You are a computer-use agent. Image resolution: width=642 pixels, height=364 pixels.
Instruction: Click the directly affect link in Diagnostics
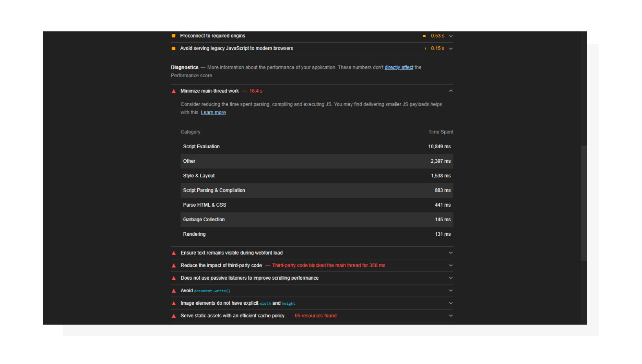(399, 67)
